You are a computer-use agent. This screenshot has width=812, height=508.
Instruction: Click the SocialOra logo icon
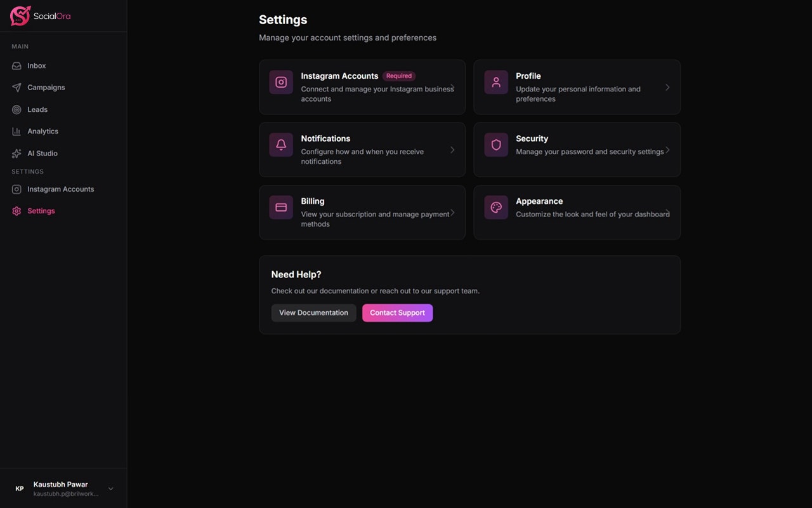click(20, 15)
